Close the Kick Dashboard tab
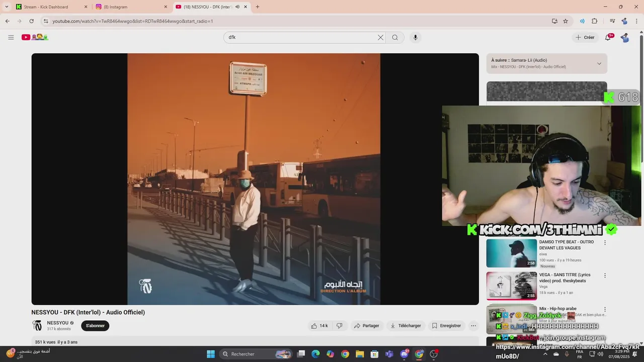The height and width of the screenshot is (362, 644). (86, 7)
